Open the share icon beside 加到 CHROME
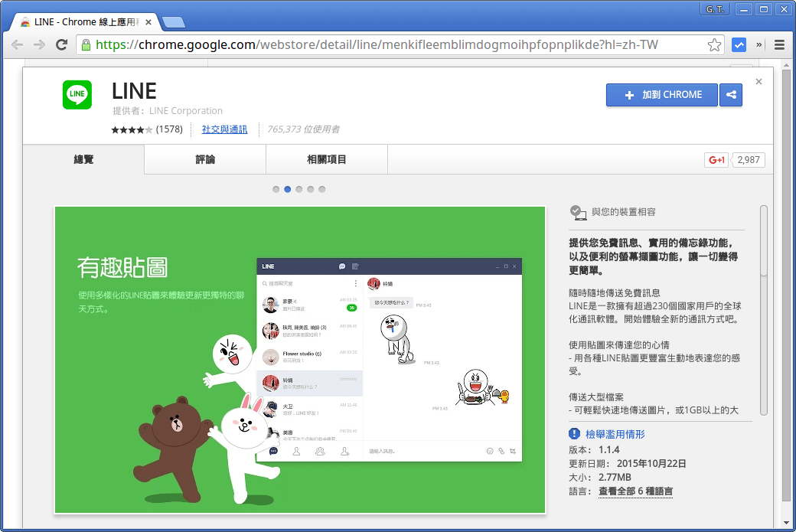 click(x=731, y=95)
